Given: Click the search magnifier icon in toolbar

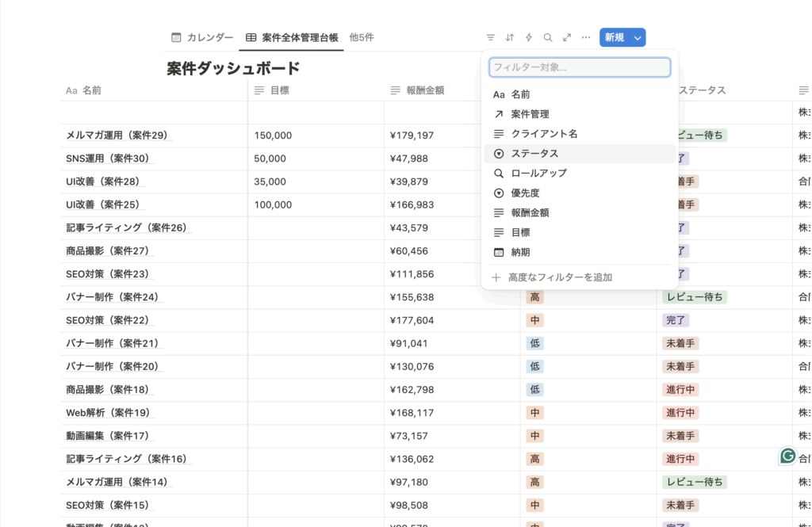Looking at the screenshot, I should (548, 37).
